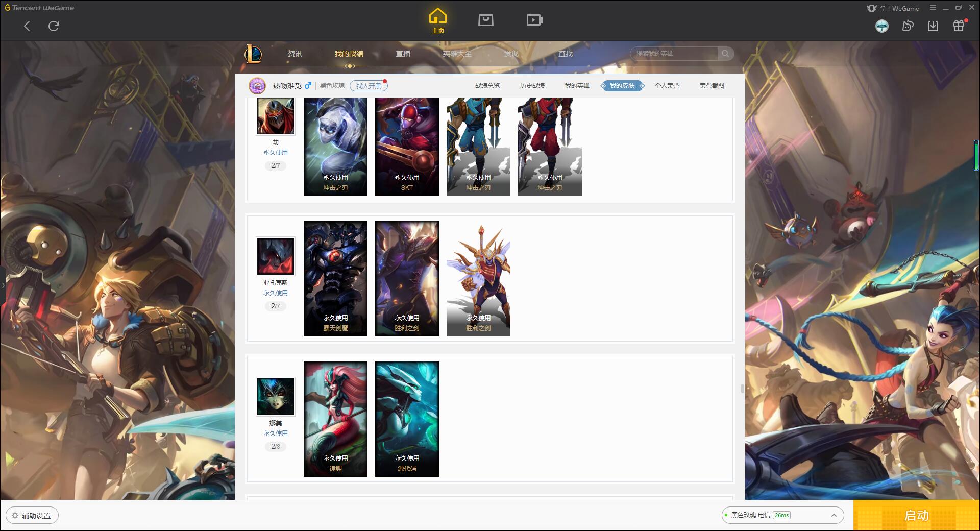Open the hamburger menu icon in the title bar
980x531 pixels.
tap(933, 8)
